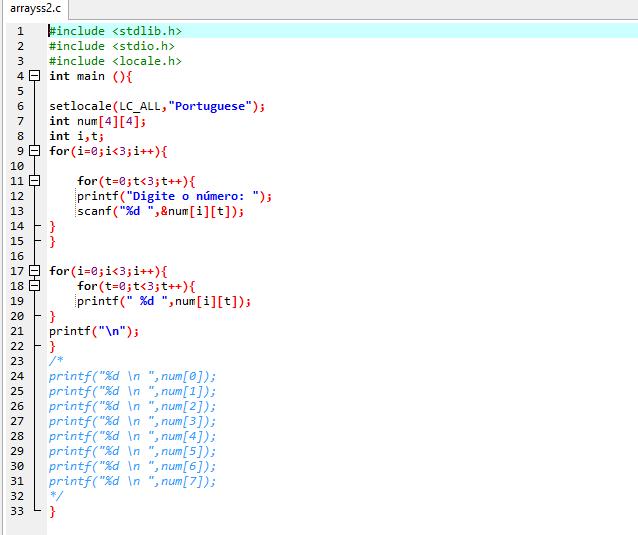638x535 pixels.
Task: Click the scanf("%d ",&num[i][t]); line
Action: pyautogui.click(x=160, y=211)
